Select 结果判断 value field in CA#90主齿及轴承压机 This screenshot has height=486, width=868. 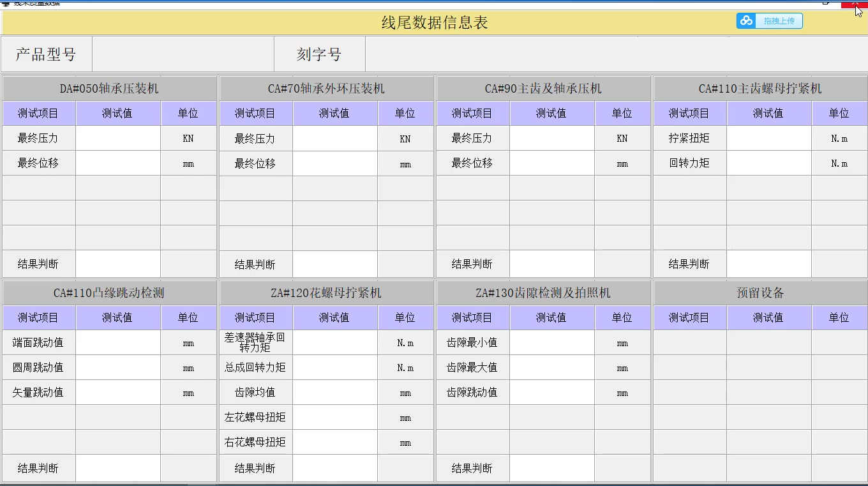552,264
